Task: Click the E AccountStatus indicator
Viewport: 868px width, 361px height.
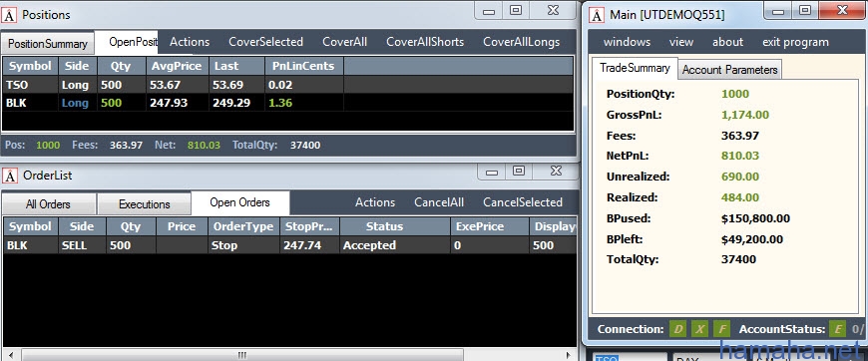Action: pyautogui.click(x=837, y=329)
